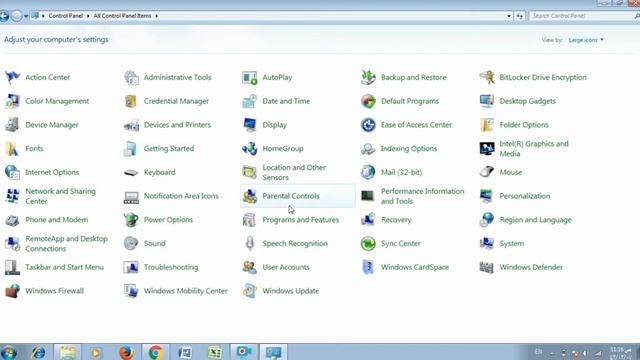
Task: Click the Control Panel breadcrumb segment
Action: coord(65,16)
